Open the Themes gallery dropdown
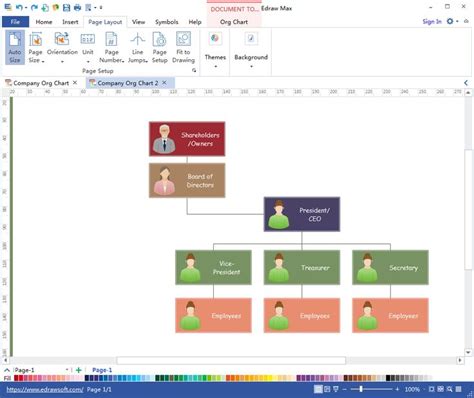This screenshot has height=398, width=474. tap(215, 50)
